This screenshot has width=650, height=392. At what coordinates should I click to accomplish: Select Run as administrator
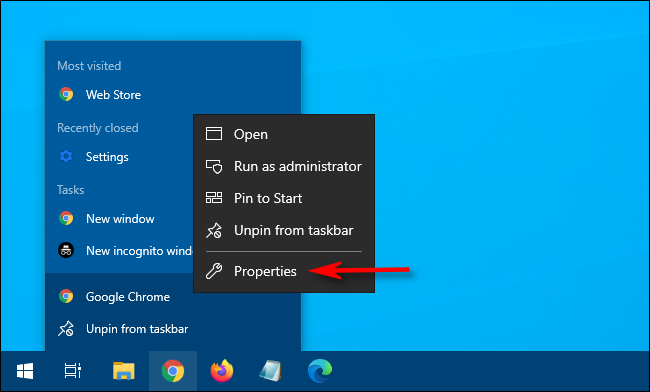[284, 166]
